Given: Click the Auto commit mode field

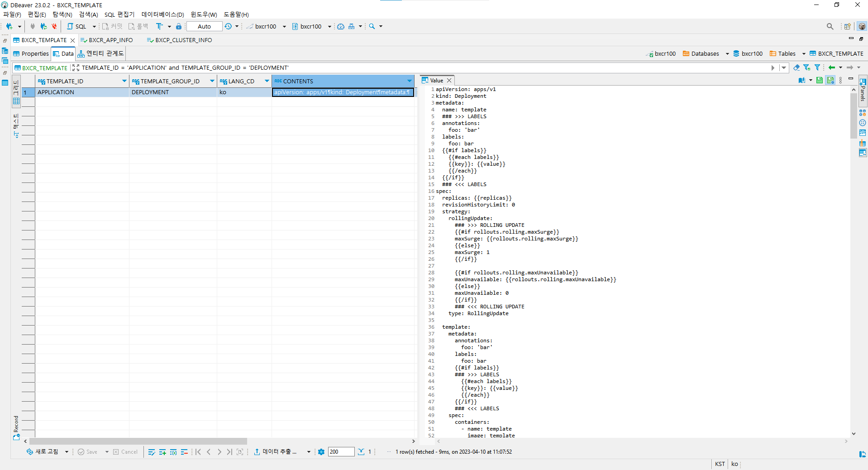Looking at the screenshot, I should point(204,26).
